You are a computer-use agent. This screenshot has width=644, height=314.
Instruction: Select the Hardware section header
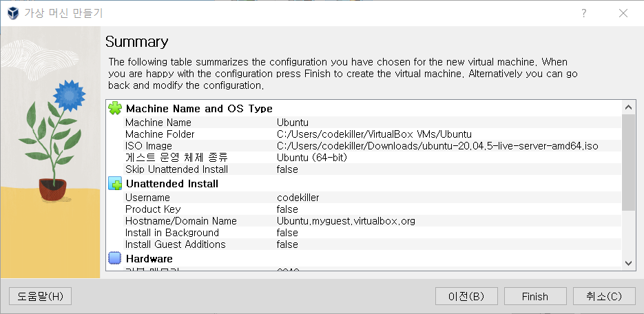point(149,259)
